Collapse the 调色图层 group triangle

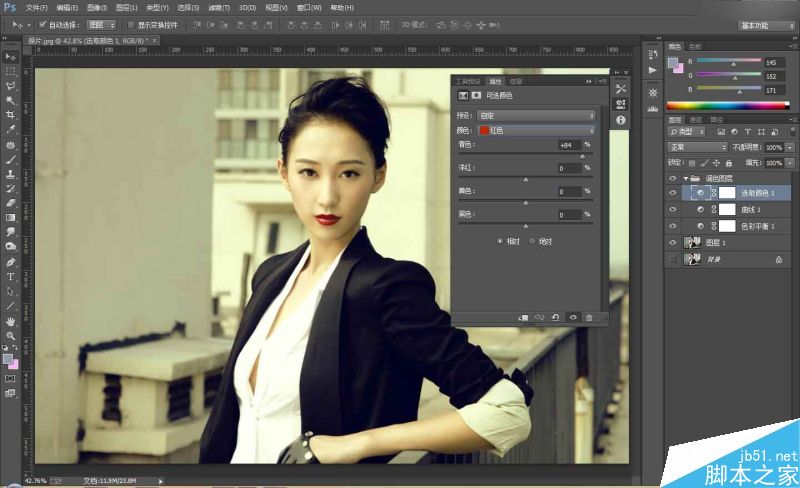click(x=685, y=178)
